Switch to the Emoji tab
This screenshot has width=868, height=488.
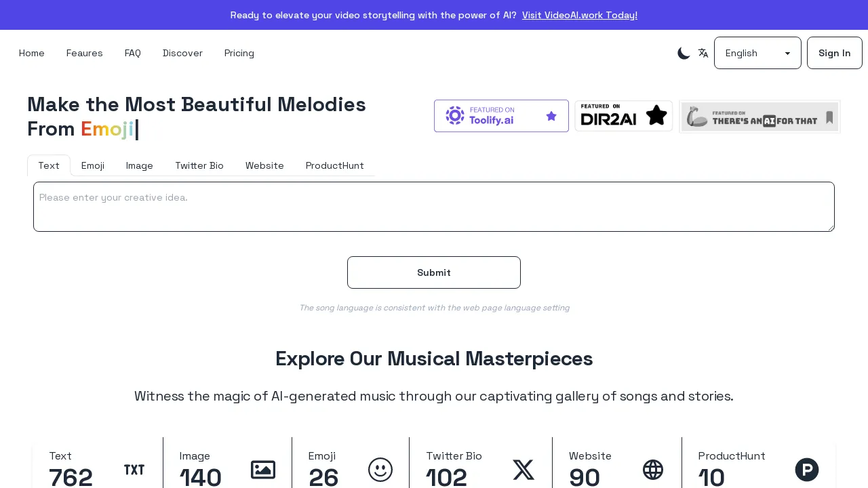coord(92,165)
